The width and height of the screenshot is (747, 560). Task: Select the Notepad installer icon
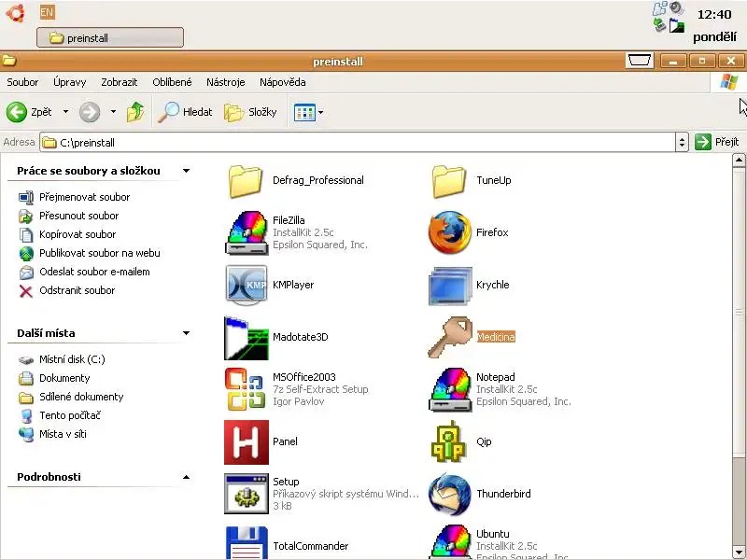pos(450,389)
